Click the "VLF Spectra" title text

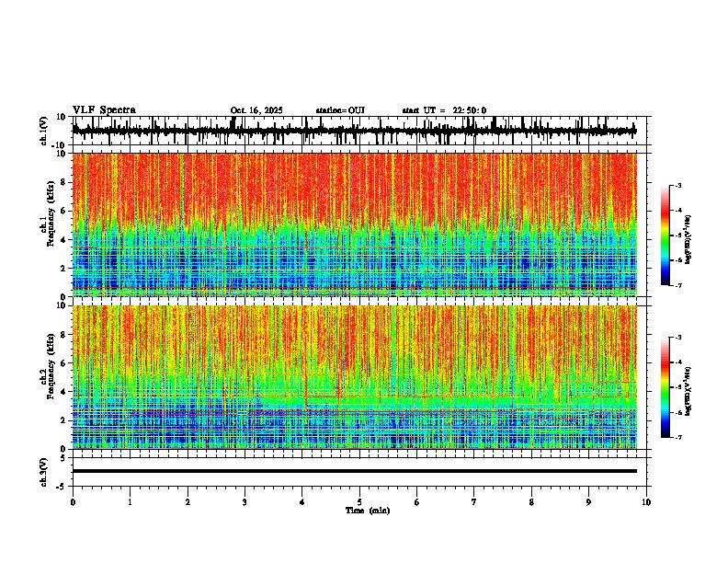pos(104,110)
